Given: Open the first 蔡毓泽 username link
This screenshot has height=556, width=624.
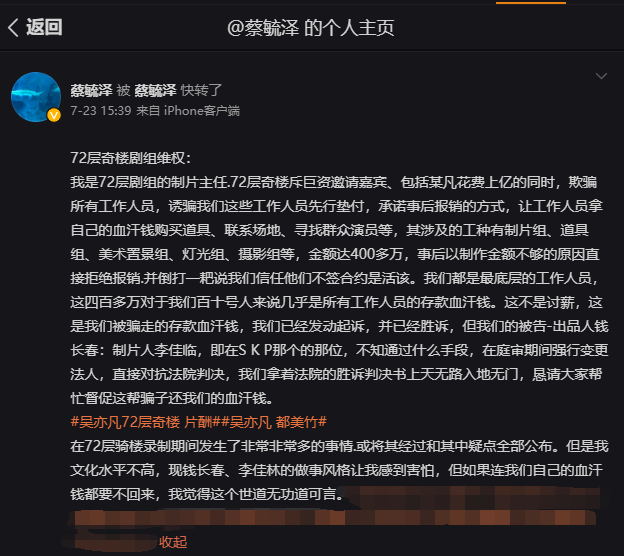Looking at the screenshot, I should tap(92, 90).
